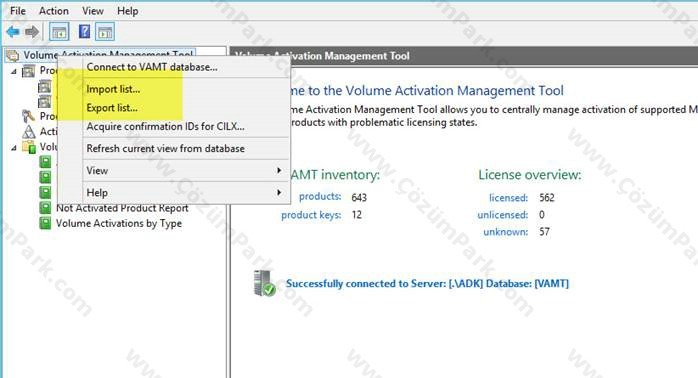
Task: Toggle the Show/Hide Action Pane toolbar icon
Action: pyautogui.click(x=105, y=32)
